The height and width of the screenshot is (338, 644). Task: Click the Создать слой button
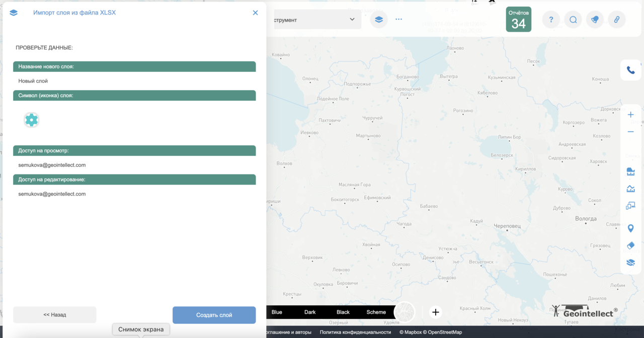click(214, 315)
